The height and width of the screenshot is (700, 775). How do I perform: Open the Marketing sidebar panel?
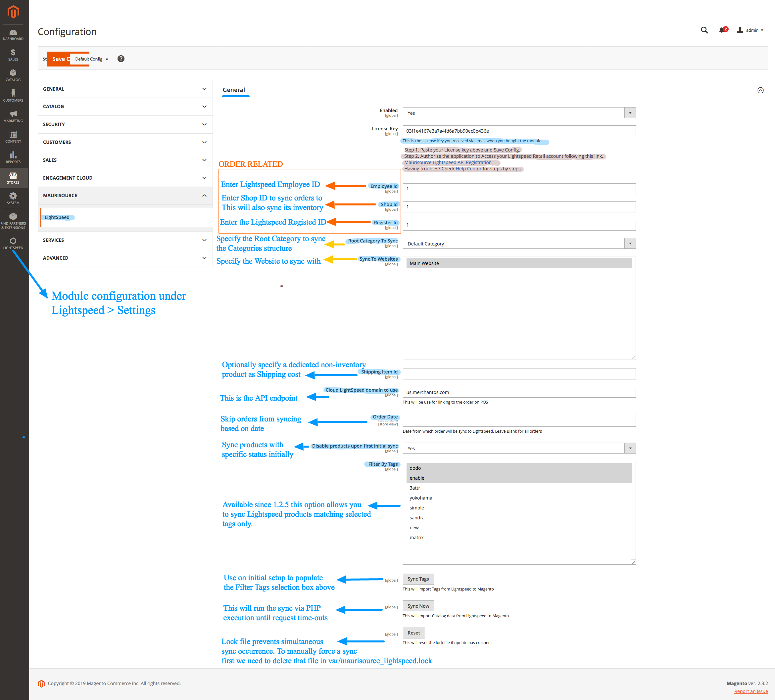[x=13, y=116]
